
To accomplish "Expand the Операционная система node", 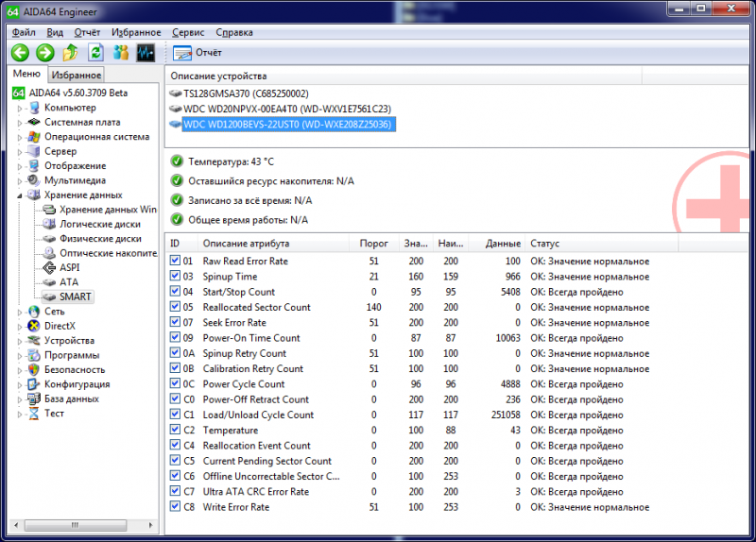I will [20, 138].
